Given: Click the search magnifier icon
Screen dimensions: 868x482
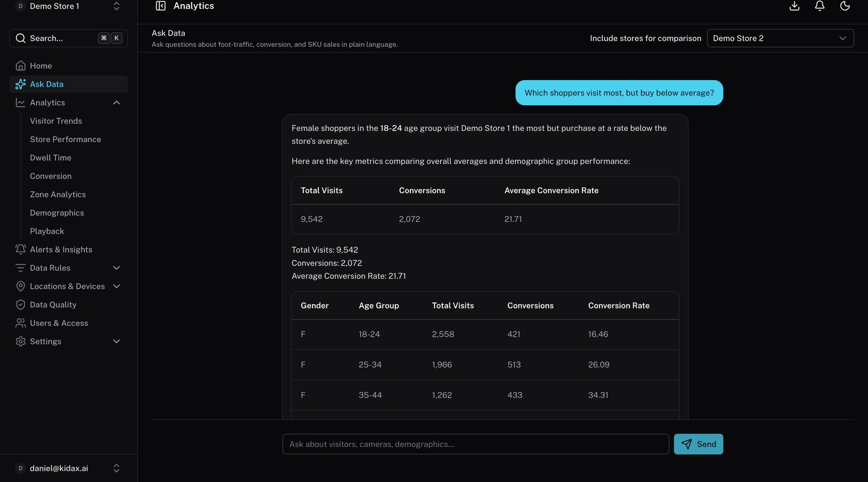Looking at the screenshot, I should point(20,38).
